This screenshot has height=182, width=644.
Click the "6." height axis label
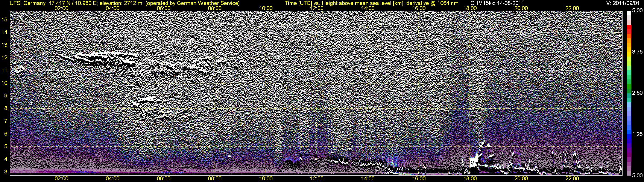click(x=6, y=134)
